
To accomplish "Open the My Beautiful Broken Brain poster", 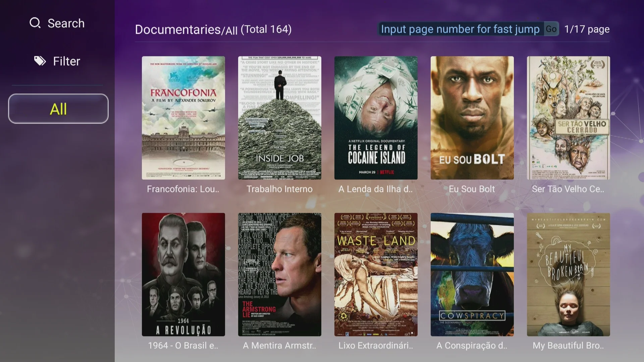I will 569,275.
